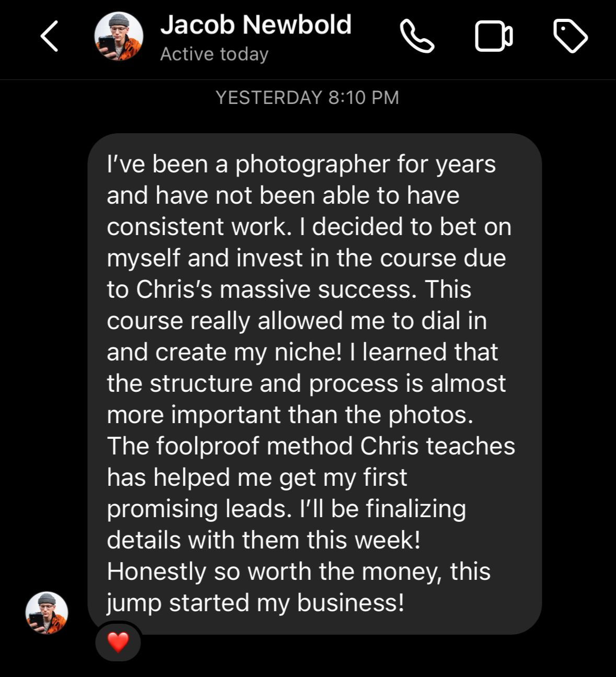This screenshot has height=677, width=616.
Task: Tap the Active today status text
Action: tap(214, 54)
